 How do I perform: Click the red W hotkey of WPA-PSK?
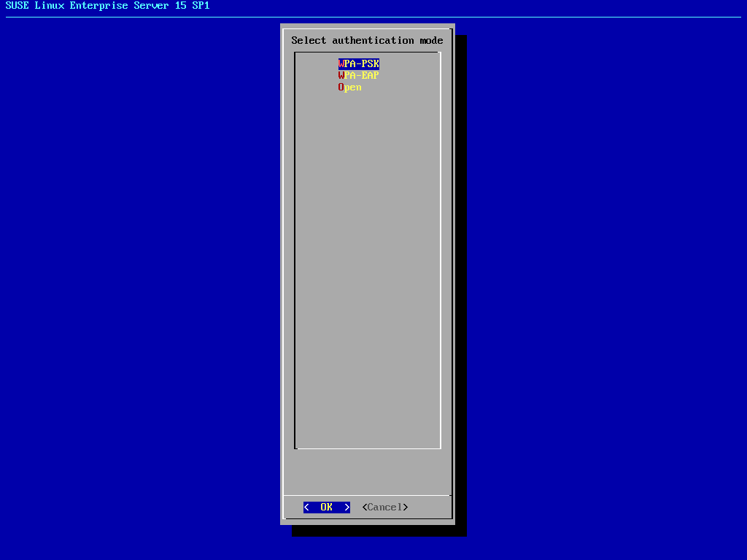point(341,64)
